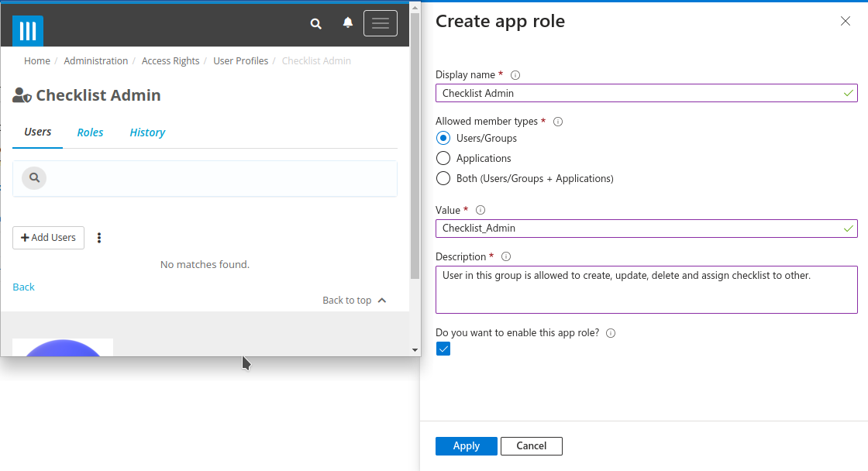This screenshot has height=471, width=868.
Task: Show info for Description field
Action: pos(506,257)
